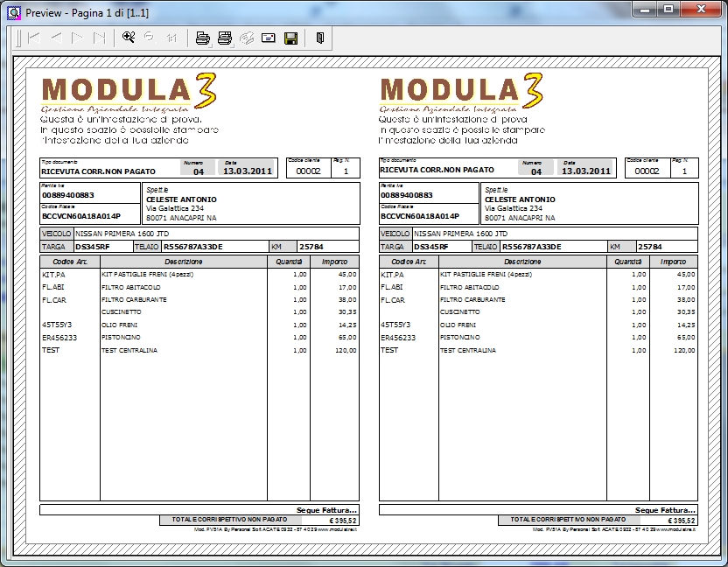Click client code 00002 on right receipt
Image resolution: width=728 pixels, height=567 pixels.
pyautogui.click(x=647, y=171)
